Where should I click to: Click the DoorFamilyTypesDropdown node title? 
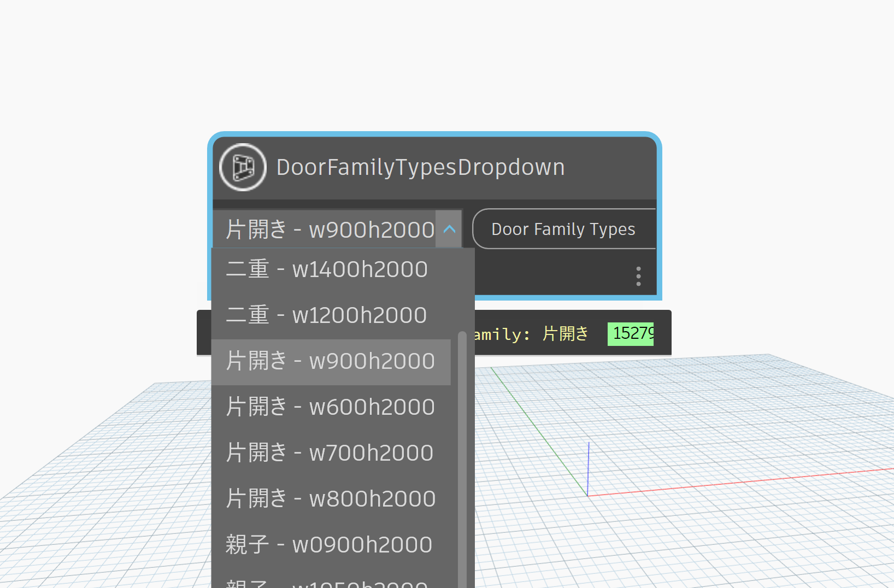(420, 167)
